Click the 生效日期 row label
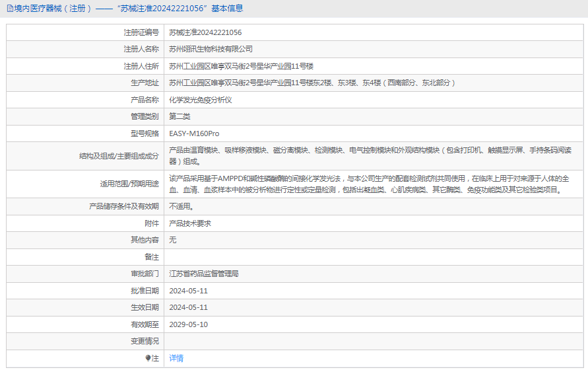This screenshot has height=374, width=588. [145, 307]
